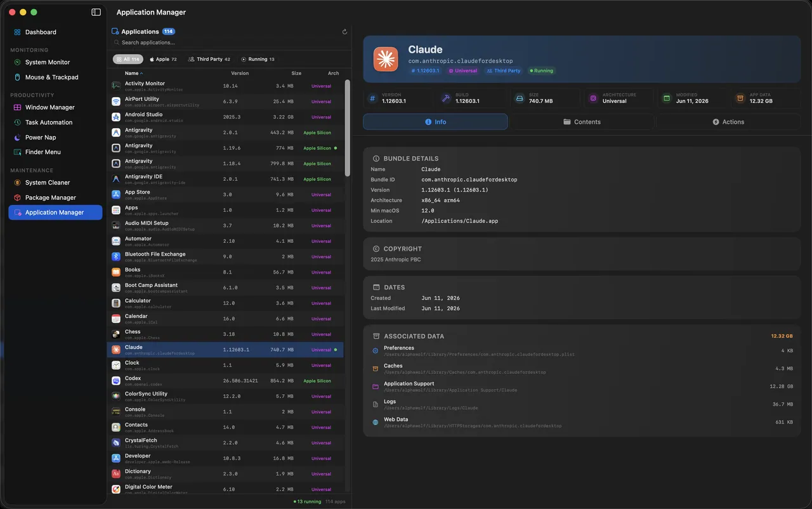
Task: Click the Antigravity IDE app icon
Action: pos(116,179)
